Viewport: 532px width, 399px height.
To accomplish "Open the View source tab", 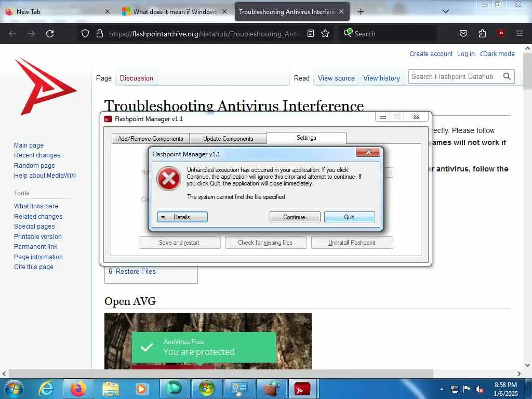I will pyautogui.click(x=336, y=78).
